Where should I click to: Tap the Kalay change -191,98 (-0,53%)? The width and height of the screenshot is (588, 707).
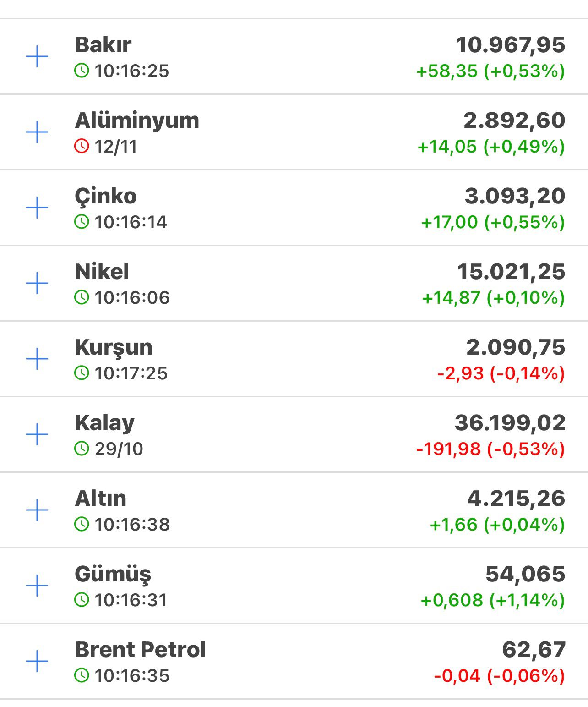[x=490, y=449]
